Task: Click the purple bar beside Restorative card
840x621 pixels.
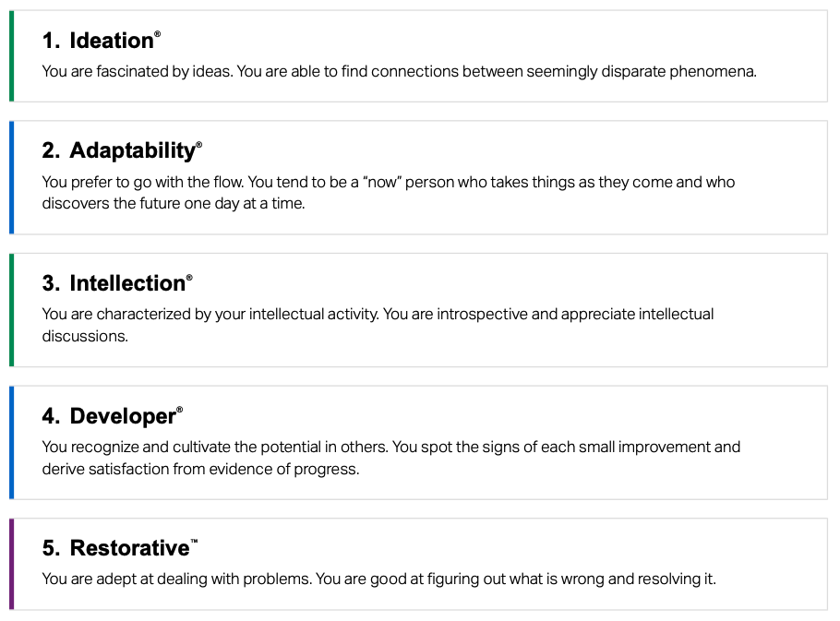Action: tap(11, 565)
